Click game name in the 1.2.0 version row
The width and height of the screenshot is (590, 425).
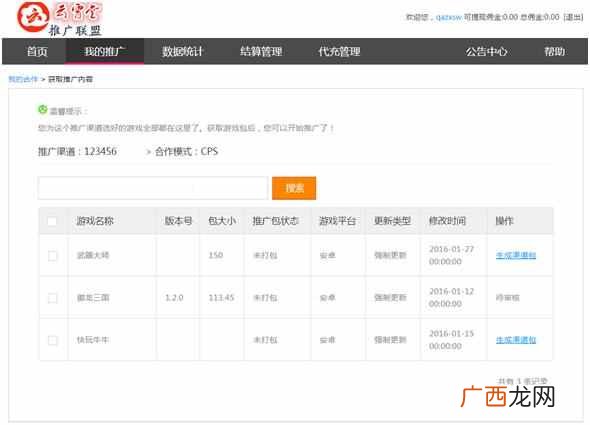click(93, 298)
